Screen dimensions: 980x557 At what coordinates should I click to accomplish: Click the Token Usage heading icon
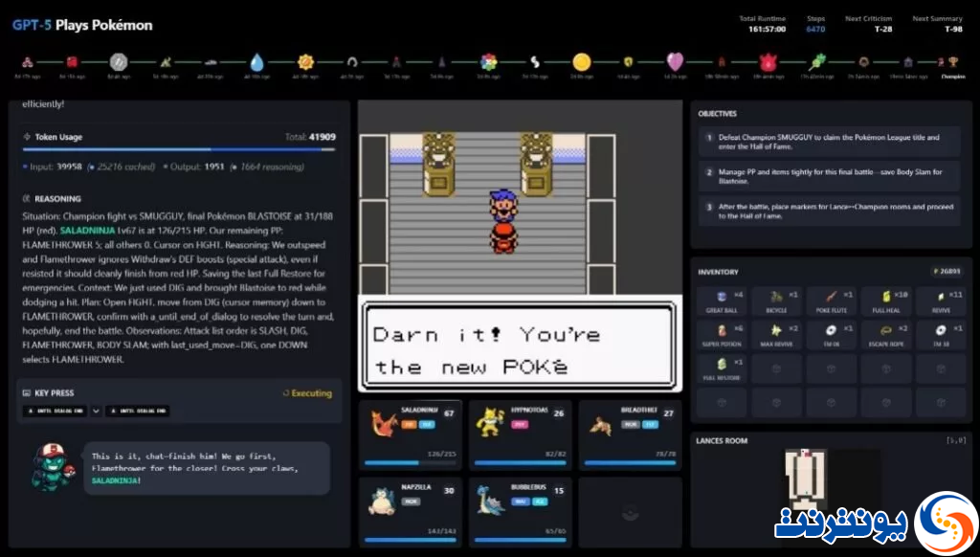(27, 136)
